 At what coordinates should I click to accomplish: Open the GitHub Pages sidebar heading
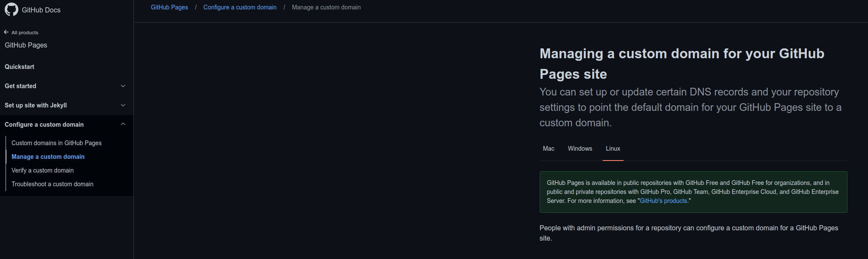tap(26, 45)
